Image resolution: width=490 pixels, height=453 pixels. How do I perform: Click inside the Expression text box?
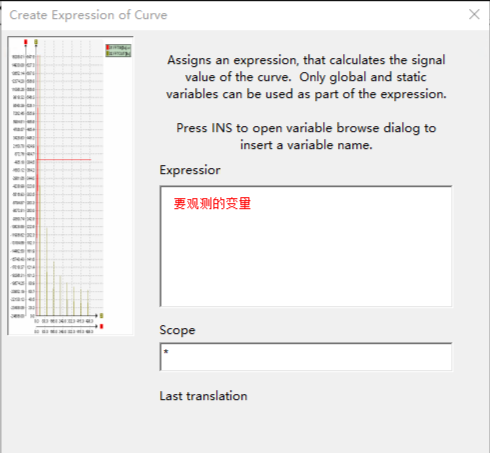click(x=306, y=246)
